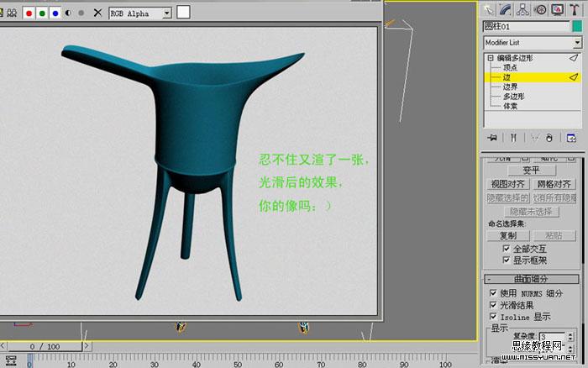The width and height of the screenshot is (588, 368).
Task: Open the mini curve editor icon
Action: [x=11, y=361]
